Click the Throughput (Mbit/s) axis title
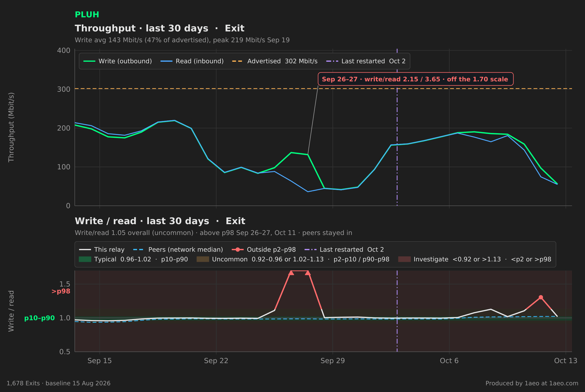 (x=11, y=127)
